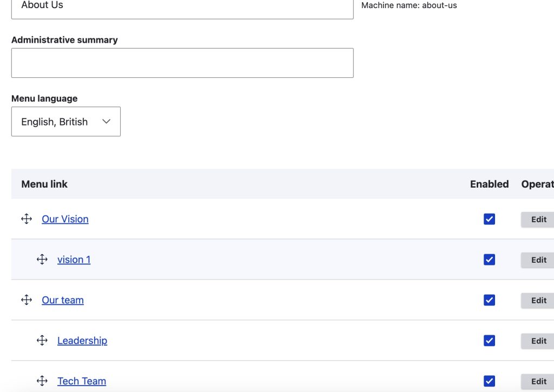Open the Menu language dropdown
The image size is (554, 392).
click(x=65, y=122)
